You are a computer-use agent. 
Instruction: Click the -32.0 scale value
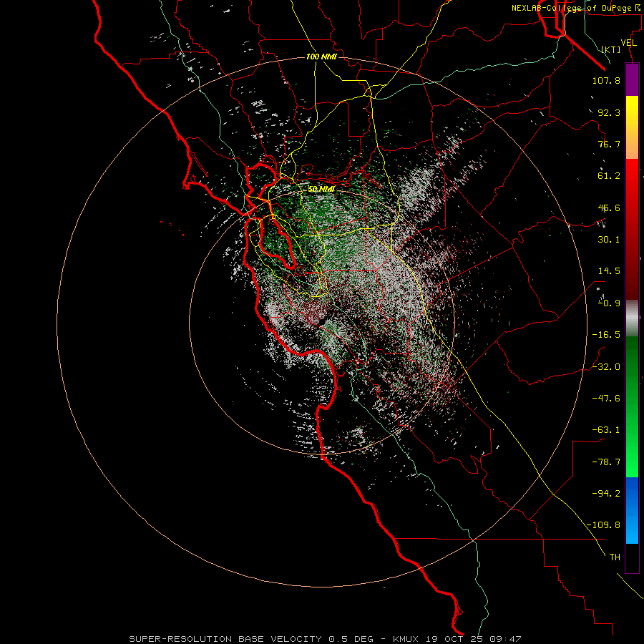606,367
